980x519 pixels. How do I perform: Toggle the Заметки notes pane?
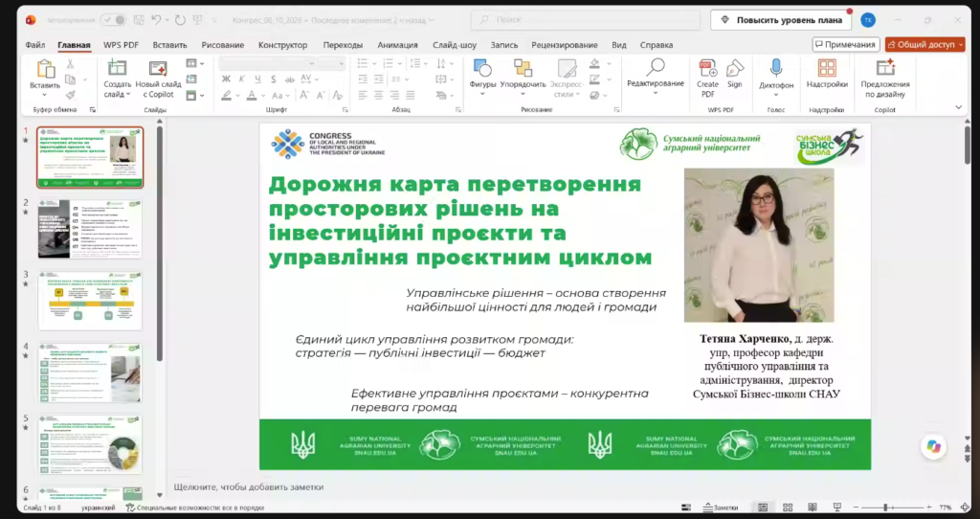tap(721, 508)
